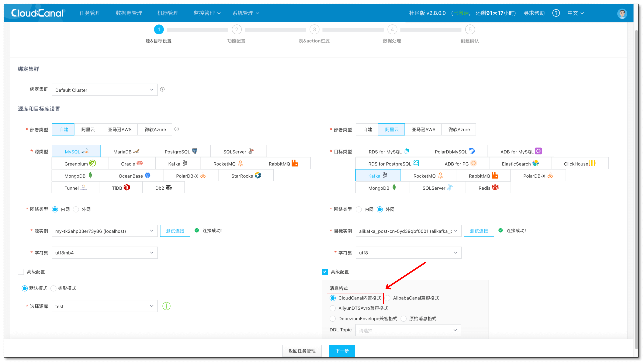Click the help question mark icon in header
Image resolution: width=644 pixels, height=363 pixels.
pyautogui.click(x=556, y=13)
